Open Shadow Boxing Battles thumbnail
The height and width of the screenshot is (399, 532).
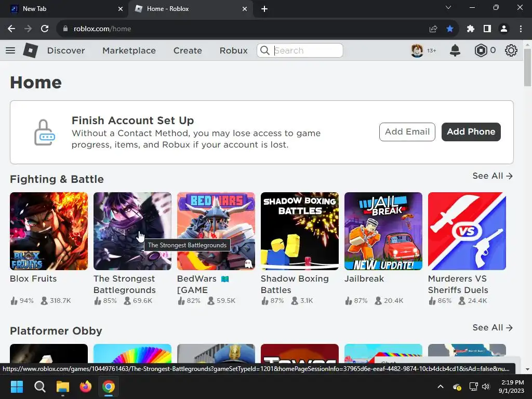300,231
